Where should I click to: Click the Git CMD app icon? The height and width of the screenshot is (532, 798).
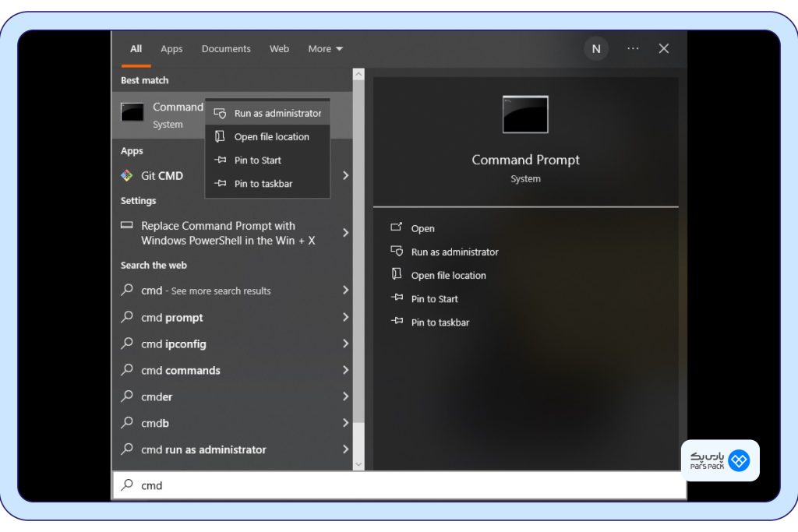pyautogui.click(x=127, y=175)
